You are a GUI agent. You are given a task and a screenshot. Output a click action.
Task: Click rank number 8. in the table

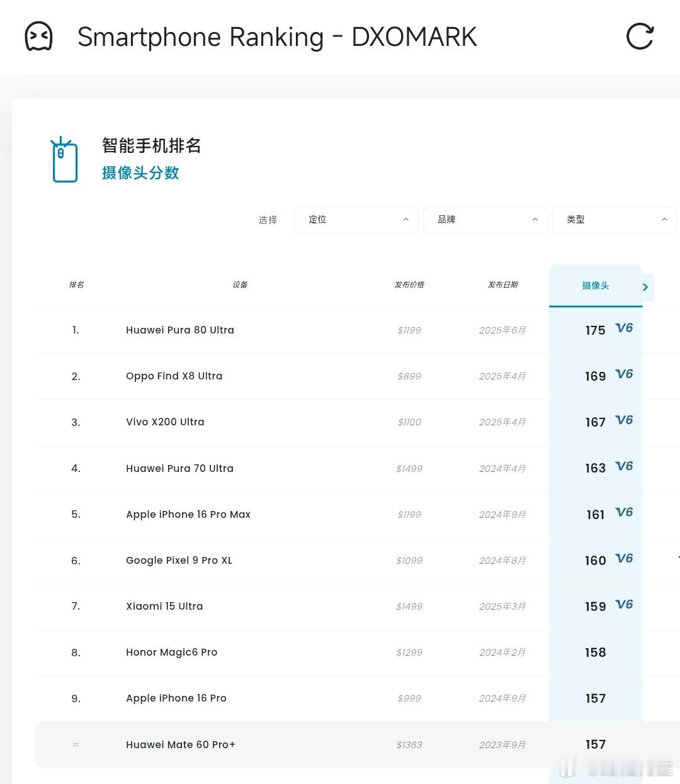(76, 652)
